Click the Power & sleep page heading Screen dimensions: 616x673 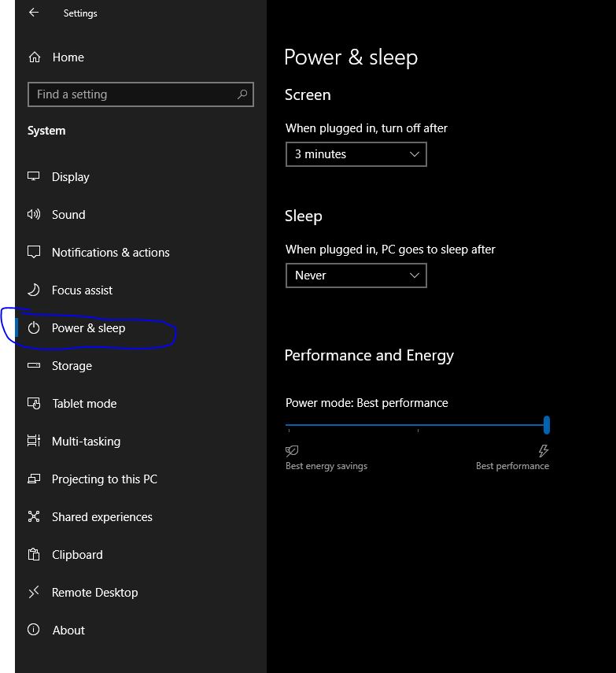tap(351, 57)
